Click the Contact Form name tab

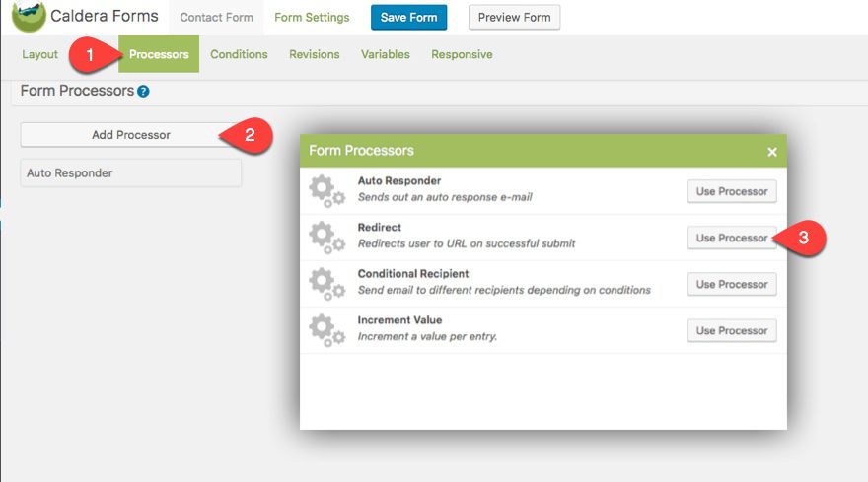click(216, 17)
